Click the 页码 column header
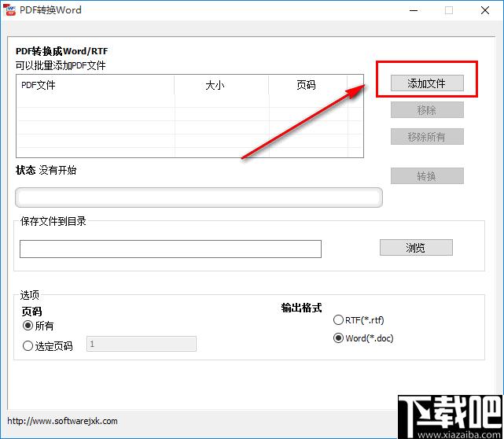The image size is (504, 439). [307, 85]
